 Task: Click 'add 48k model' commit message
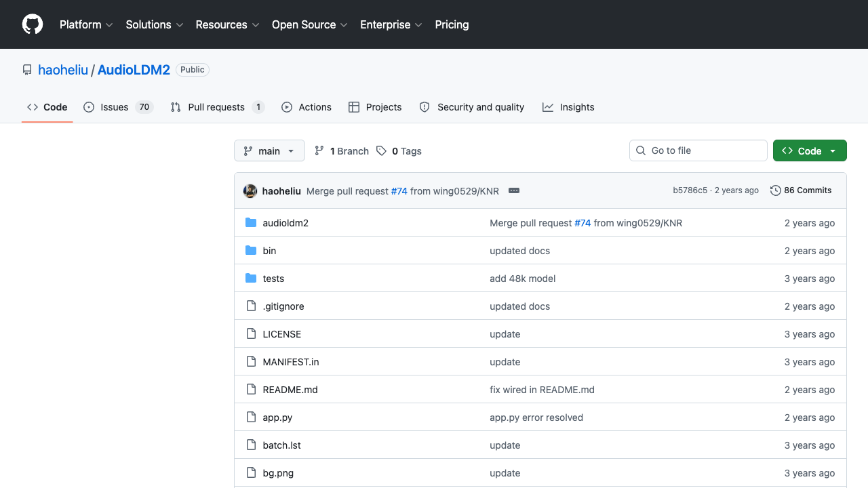(x=523, y=279)
